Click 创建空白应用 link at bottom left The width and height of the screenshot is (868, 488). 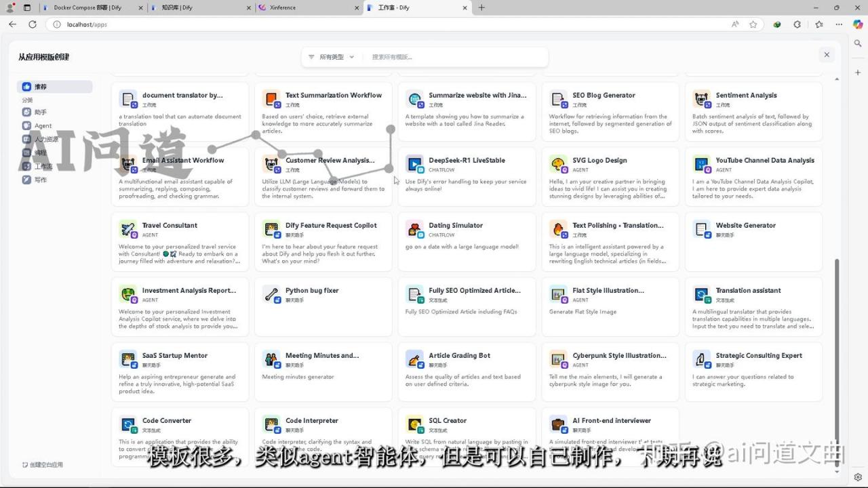click(43, 465)
